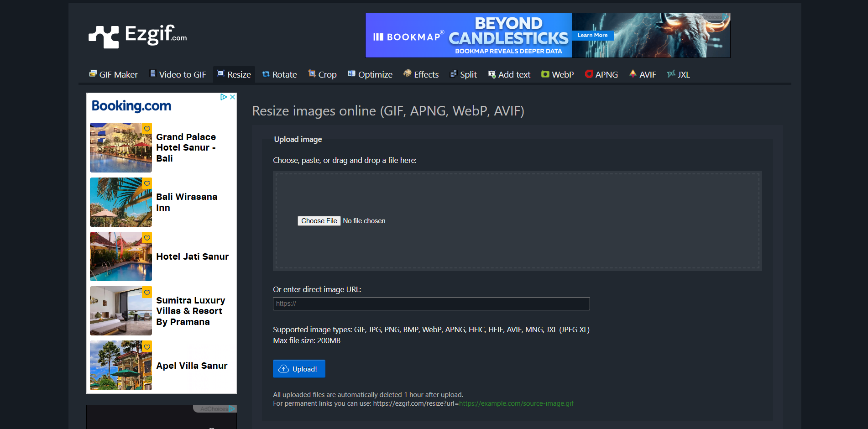Open the Hotel Jati Sanur listing
Screen dimensions: 868x429
(193, 256)
